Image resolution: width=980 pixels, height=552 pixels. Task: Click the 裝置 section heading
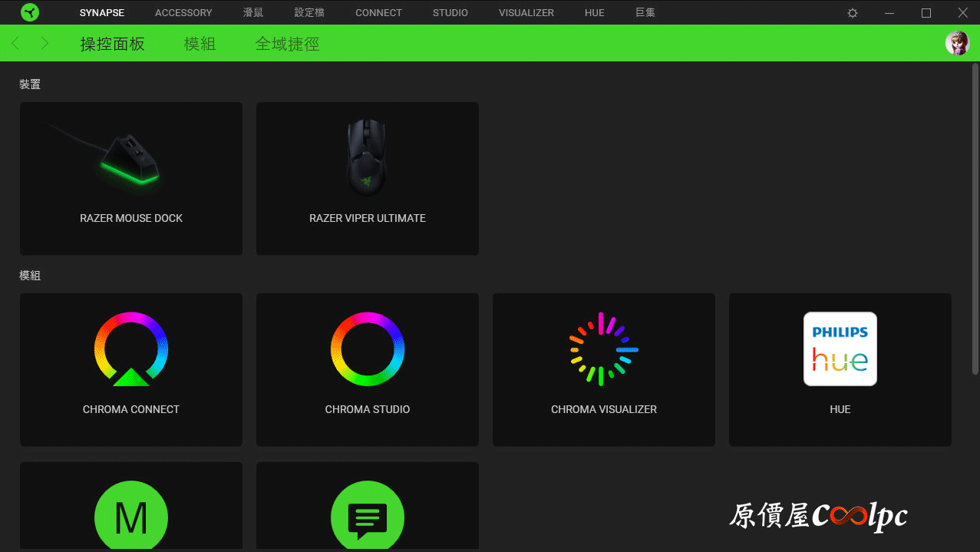point(30,84)
